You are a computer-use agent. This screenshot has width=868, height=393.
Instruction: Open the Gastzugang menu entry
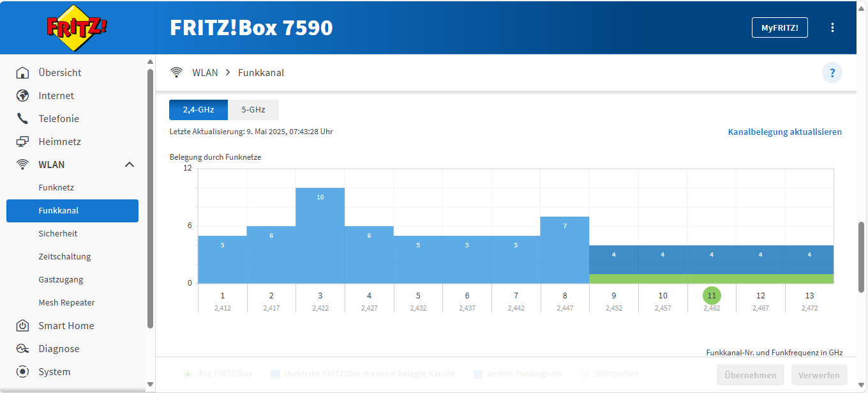coord(61,280)
